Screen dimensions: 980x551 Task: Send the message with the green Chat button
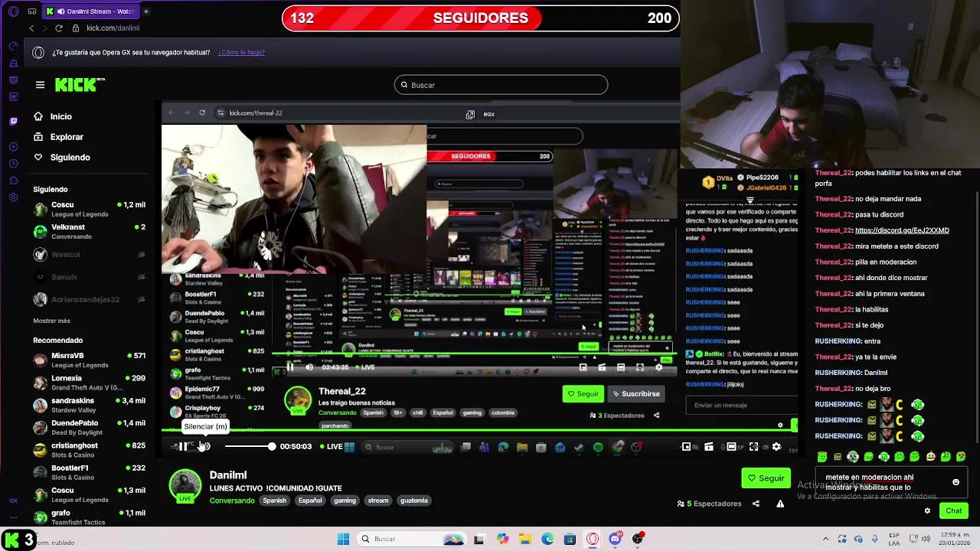pyautogui.click(x=953, y=510)
